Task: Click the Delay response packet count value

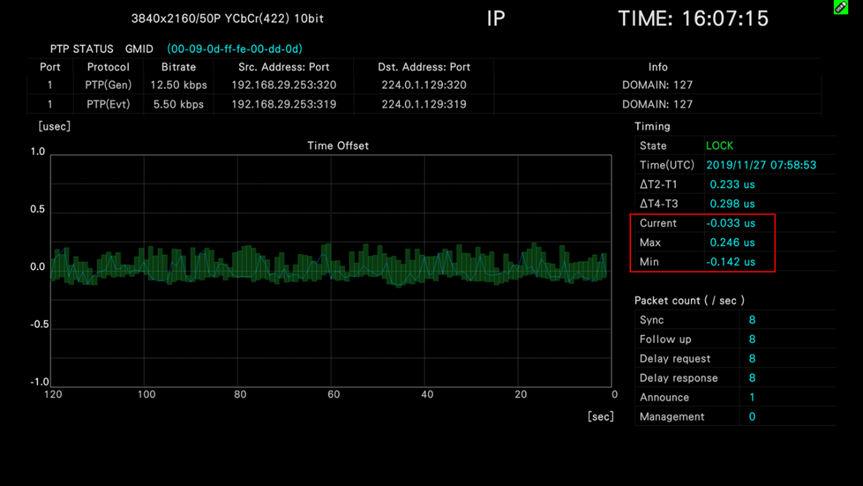Action: [x=752, y=378]
